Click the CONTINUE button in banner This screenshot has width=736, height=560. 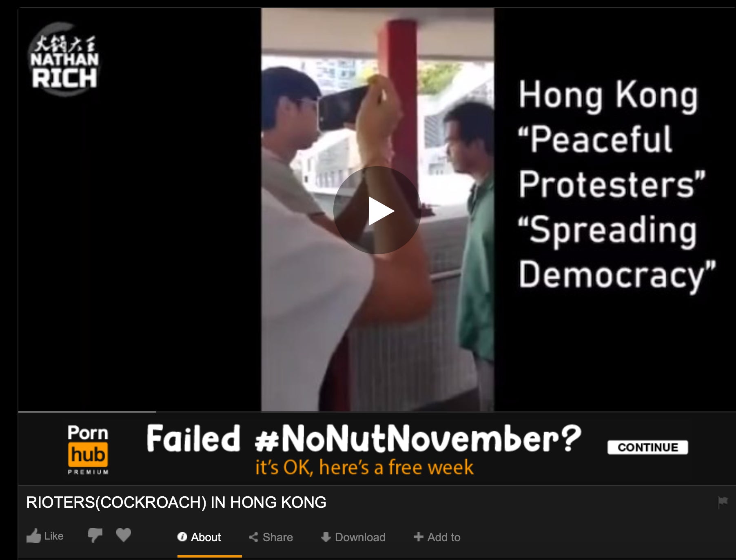647,447
